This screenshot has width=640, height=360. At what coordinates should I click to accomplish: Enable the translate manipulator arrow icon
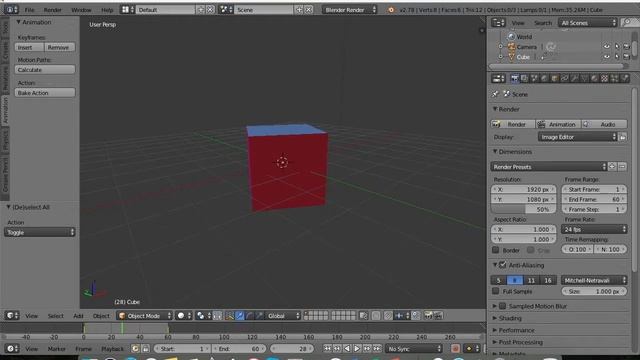240,316
